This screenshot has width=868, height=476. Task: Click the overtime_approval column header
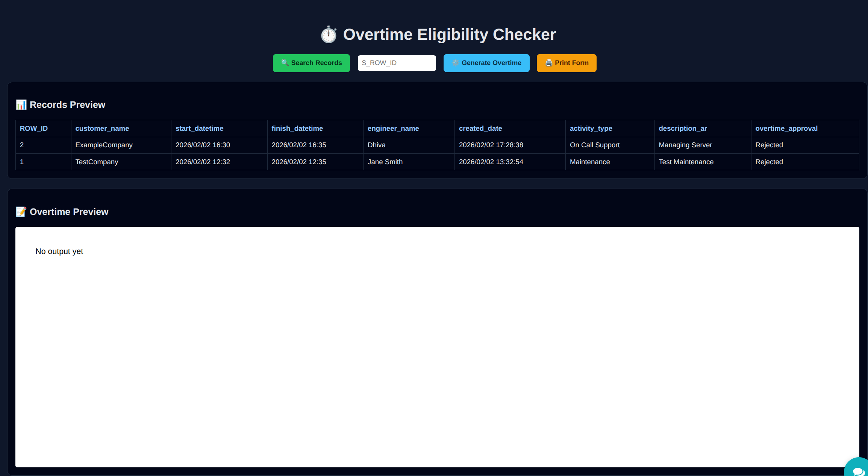click(786, 128)
